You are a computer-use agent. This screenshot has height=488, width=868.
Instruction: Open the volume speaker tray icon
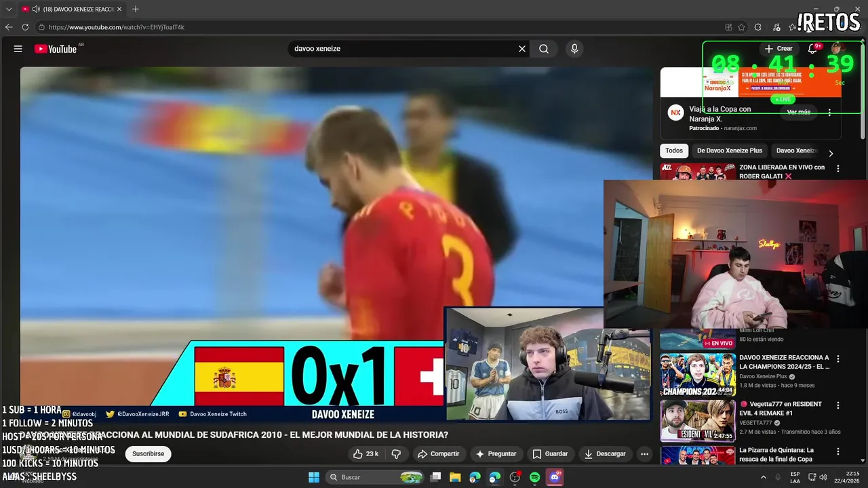click(823, 477)
